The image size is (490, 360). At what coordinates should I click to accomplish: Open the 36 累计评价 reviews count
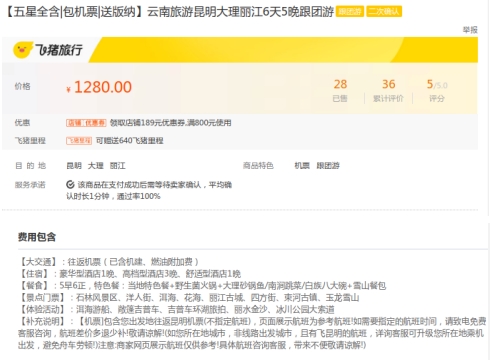click(388, 90)
